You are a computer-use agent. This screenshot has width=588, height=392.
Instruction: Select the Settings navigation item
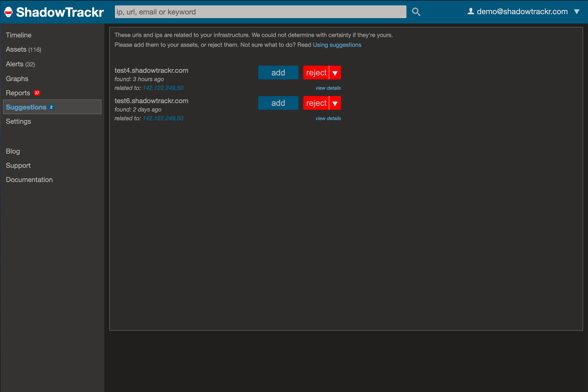pos(18,121)
